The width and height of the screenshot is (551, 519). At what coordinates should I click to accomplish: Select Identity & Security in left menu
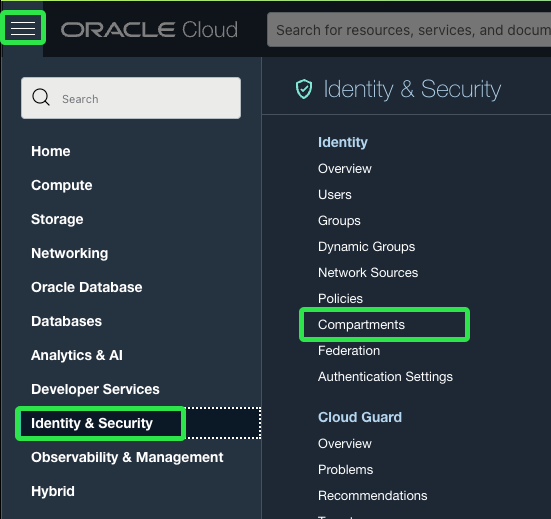pyautogui.click(x=92, y=423)
